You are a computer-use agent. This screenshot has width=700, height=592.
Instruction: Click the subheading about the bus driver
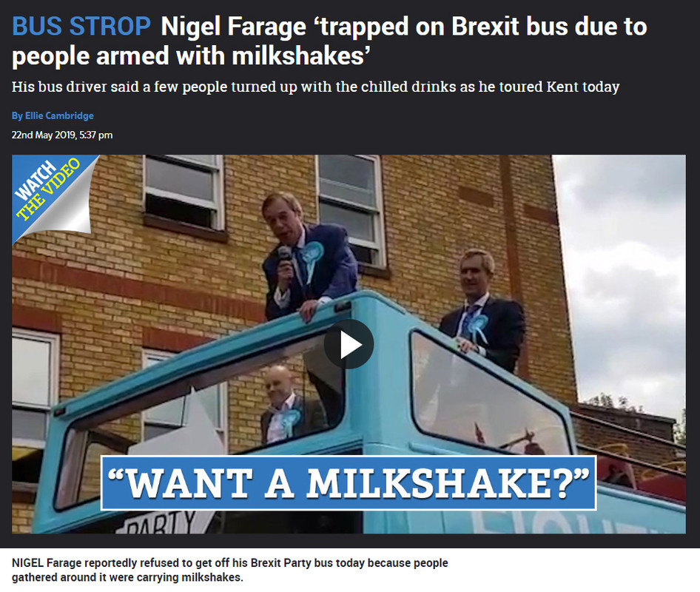(x=316, y=87)
